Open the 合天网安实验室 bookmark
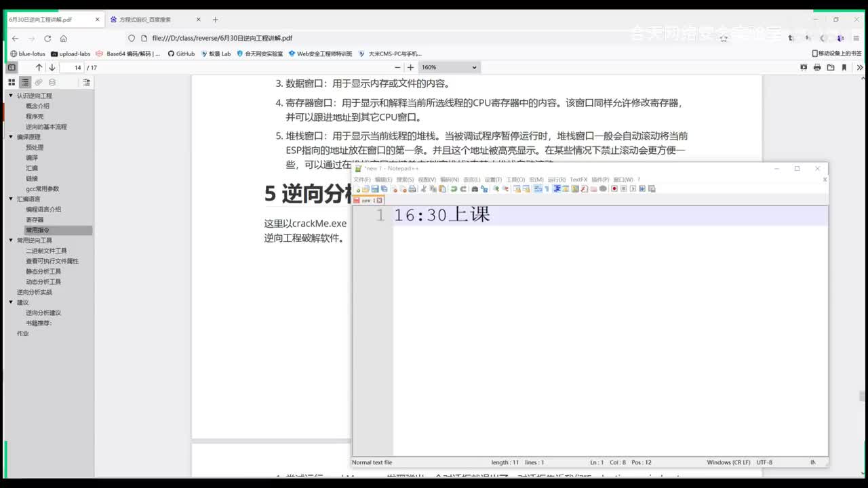 point(259,54)
